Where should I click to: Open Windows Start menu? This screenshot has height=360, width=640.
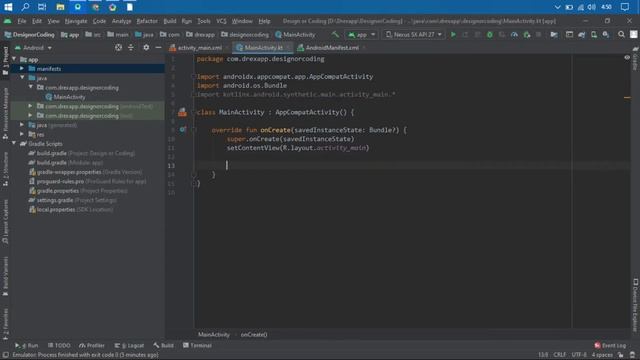8,7
